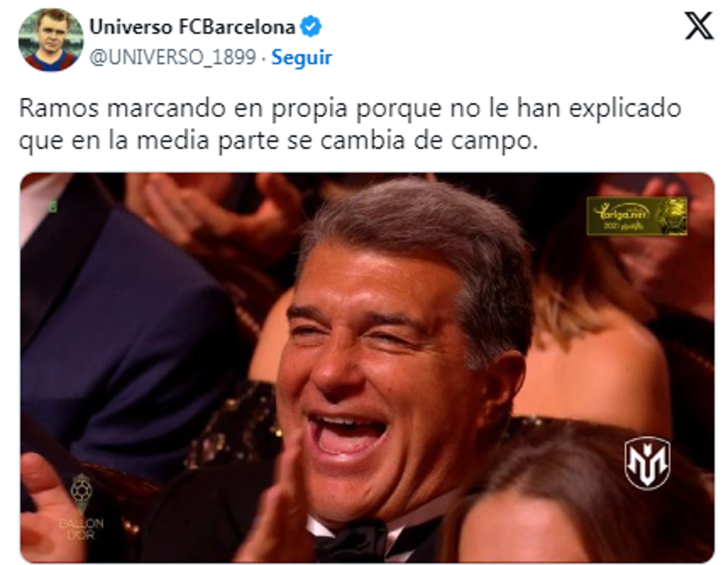
Task: Open the X logo link
Action: 699,26
